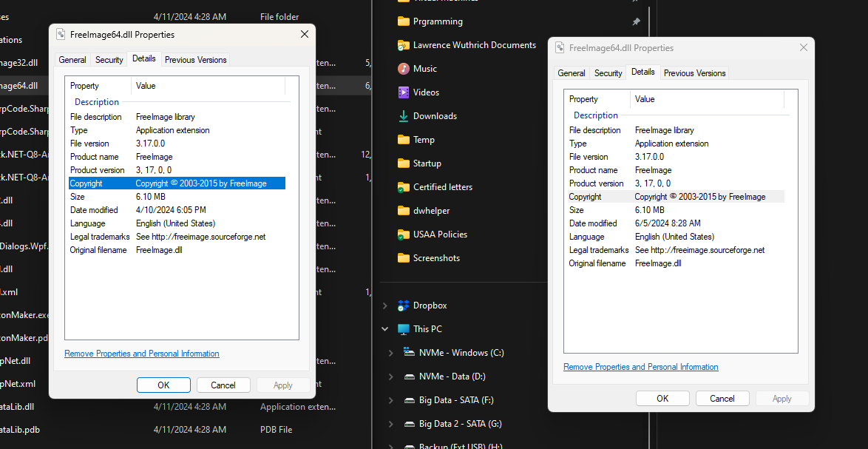Select Previous Versions tab in left dialog

(x=195, y=60)
